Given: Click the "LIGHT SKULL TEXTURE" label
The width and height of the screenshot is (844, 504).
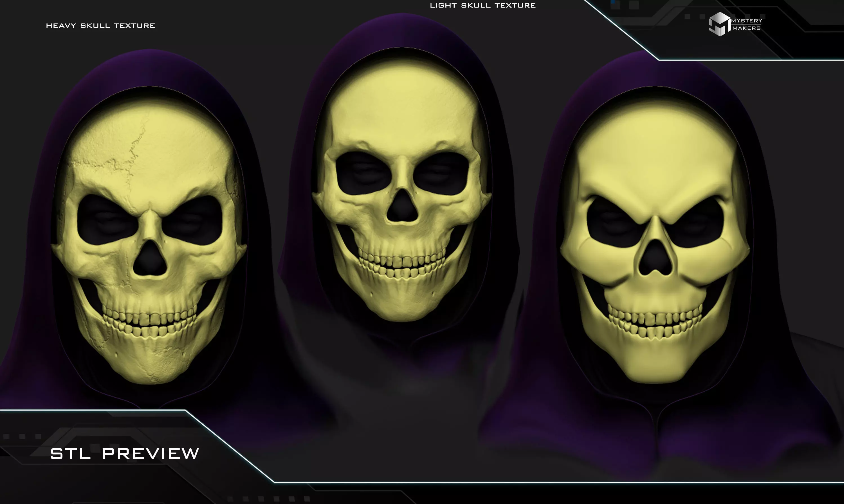Looking at the screenshot, I should pos(482,5).
